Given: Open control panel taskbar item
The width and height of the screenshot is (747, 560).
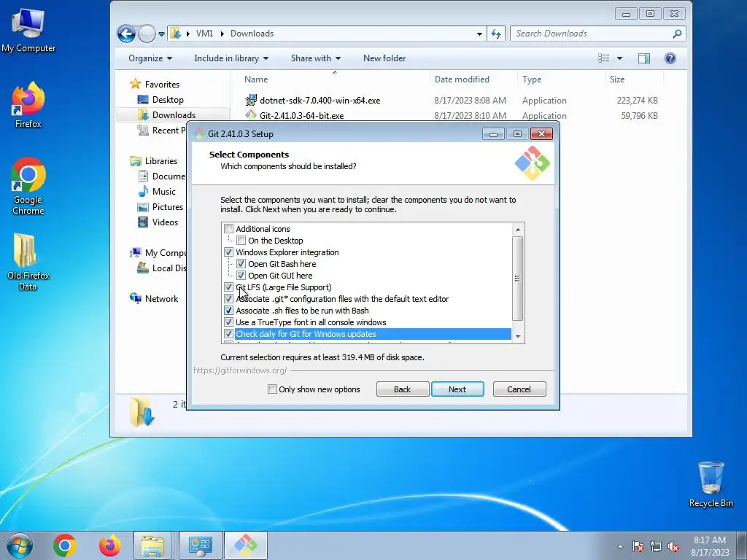Looking at the screenshot, I should tap(200, 545).
